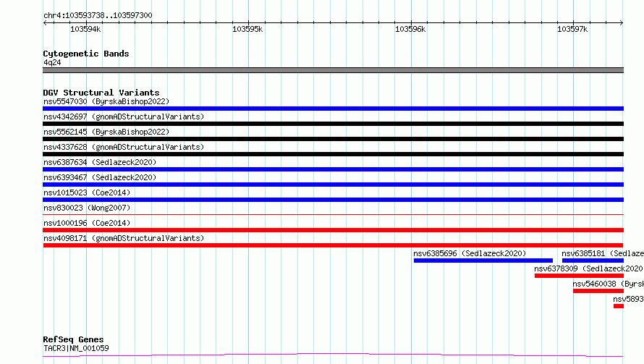Open TACR3|NM_001059 gene label
This screenshot has width=644, height=364.
tap(76, 348)
